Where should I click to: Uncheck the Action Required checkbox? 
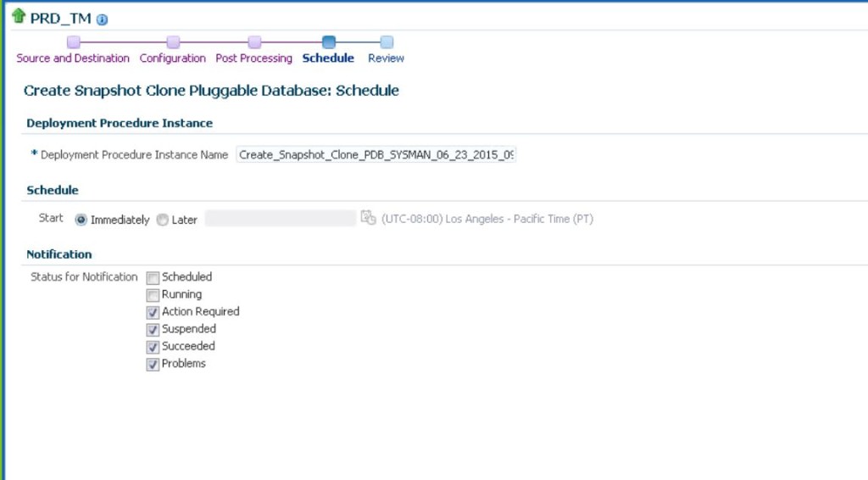pyautogui.click(x=153, y=312)
